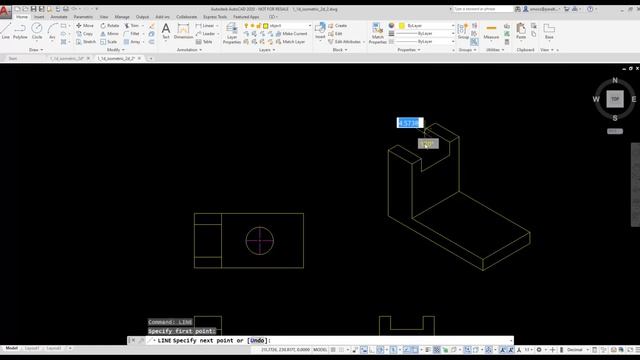640x360 pixels.
Task: Click Edit Attributes button
Action: (345, 42)
